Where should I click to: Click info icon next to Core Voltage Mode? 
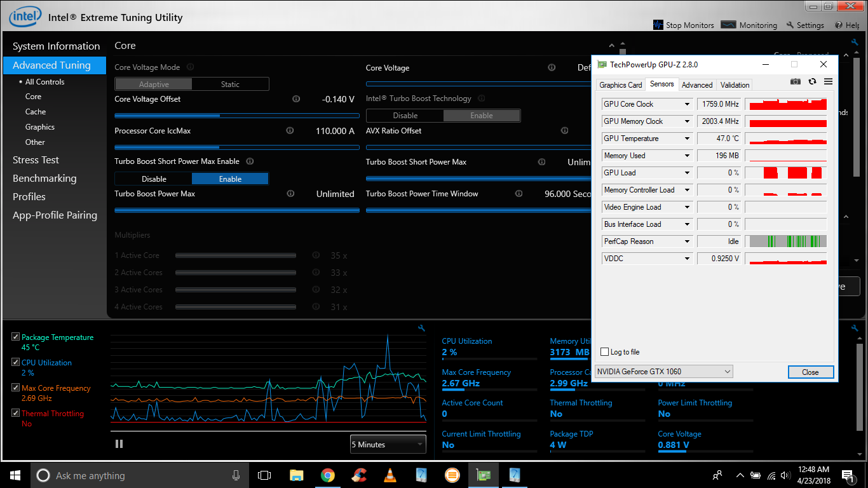point(190,67)
